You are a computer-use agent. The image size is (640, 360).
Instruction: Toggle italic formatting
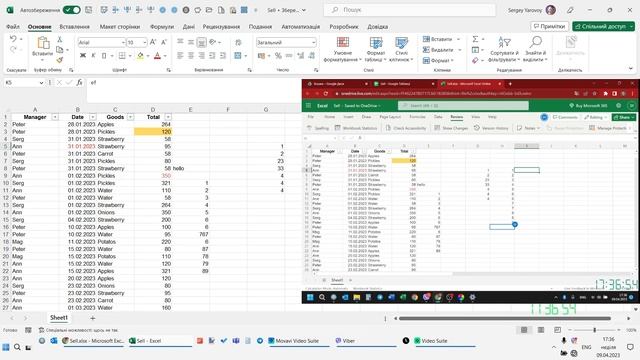click(93, 56)
